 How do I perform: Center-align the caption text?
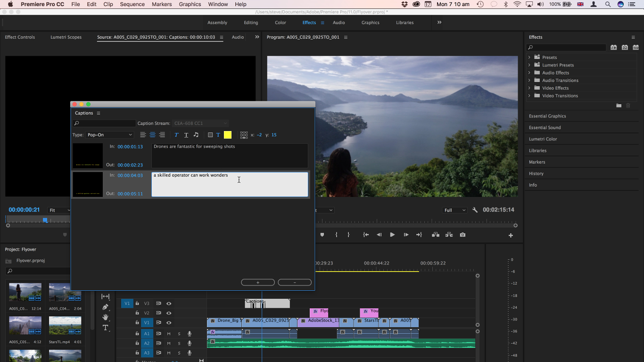click(152, 135)
